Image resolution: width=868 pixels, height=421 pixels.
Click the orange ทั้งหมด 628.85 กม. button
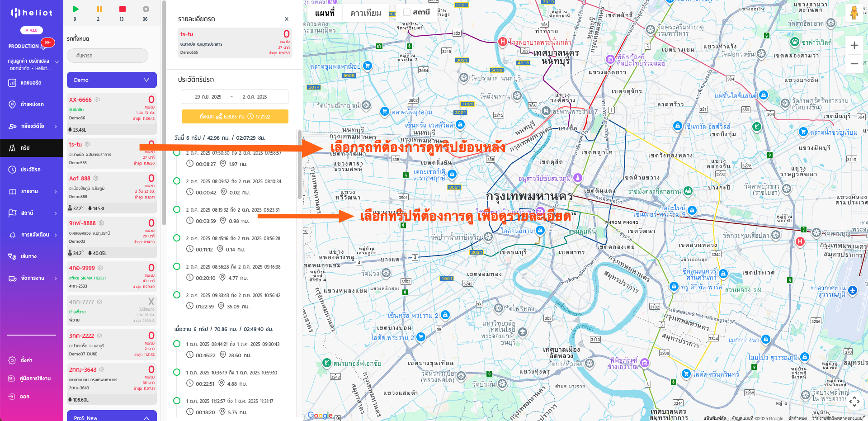point(235,116)
